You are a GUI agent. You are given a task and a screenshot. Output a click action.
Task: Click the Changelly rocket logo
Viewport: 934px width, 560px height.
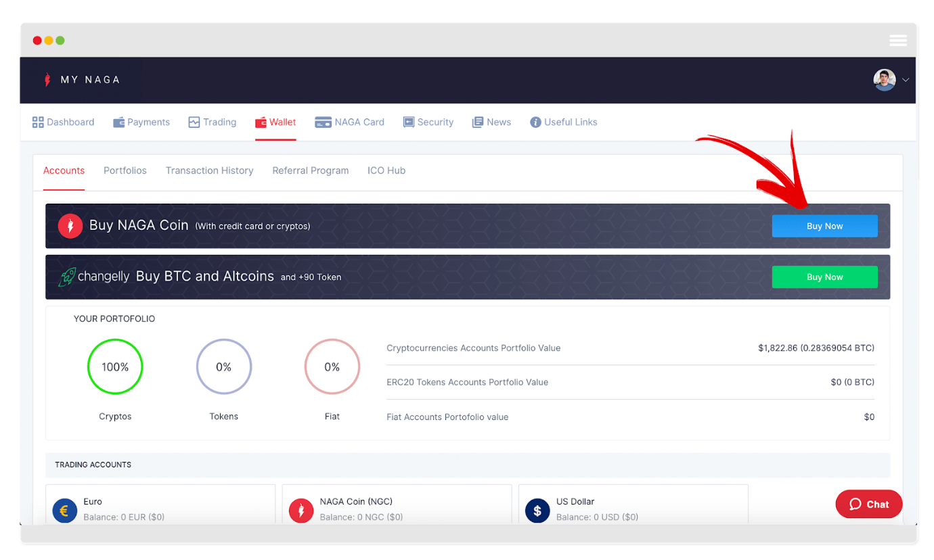[x=66, y=277]
